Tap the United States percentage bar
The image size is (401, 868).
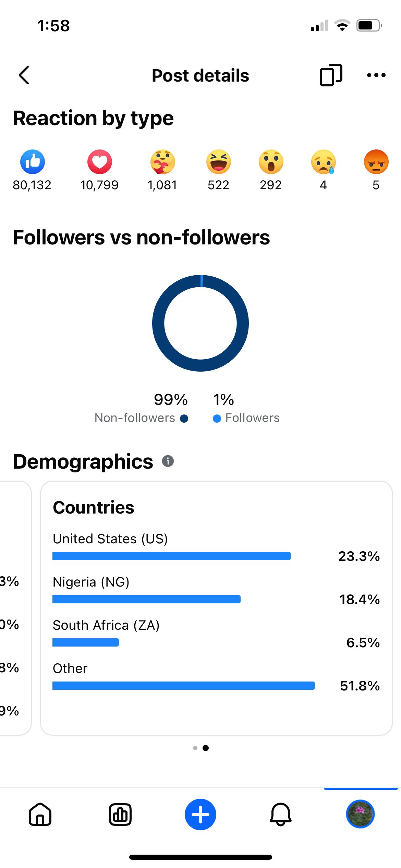[x=171, y=556]
